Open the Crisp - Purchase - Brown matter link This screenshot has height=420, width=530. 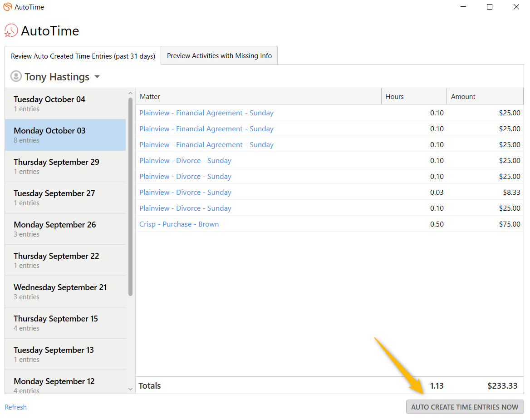tap(179, 224)
